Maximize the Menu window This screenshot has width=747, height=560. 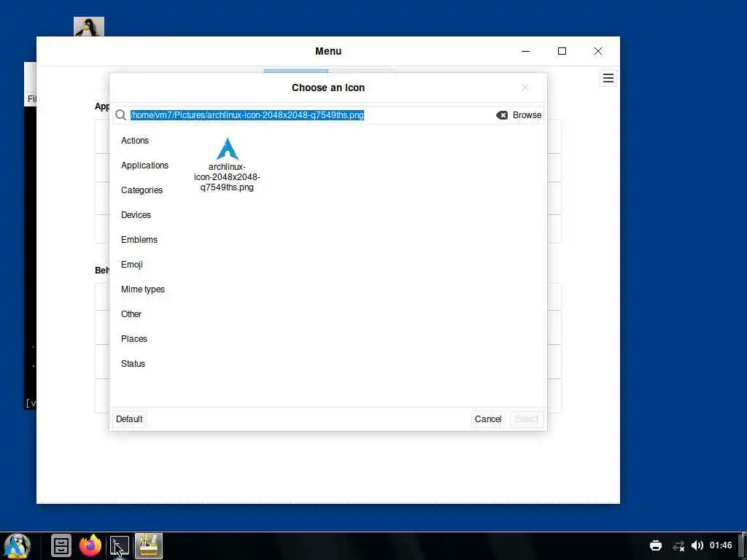[x=562, y=51]
